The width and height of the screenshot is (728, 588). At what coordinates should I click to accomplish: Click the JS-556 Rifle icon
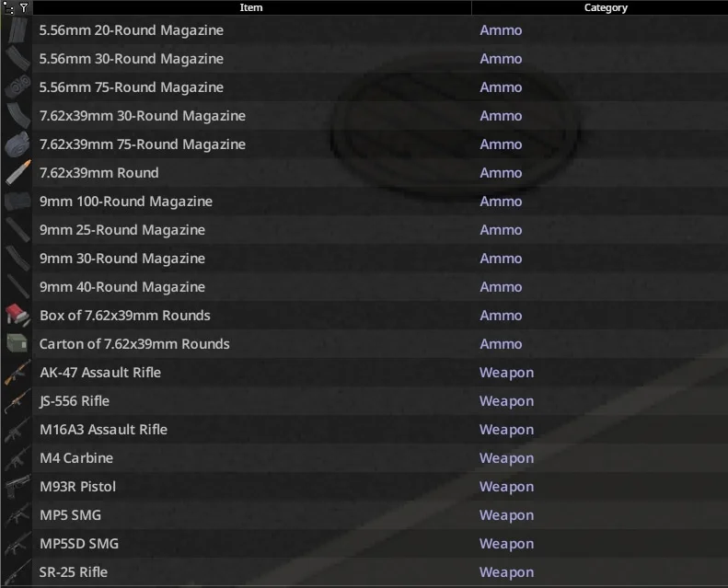17,401
